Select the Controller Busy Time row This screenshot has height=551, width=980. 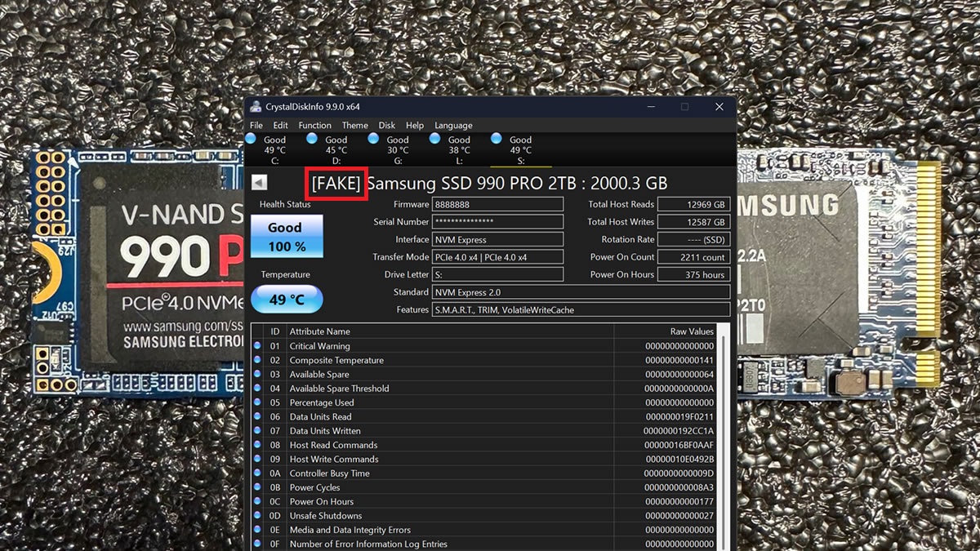click(484, 473)
